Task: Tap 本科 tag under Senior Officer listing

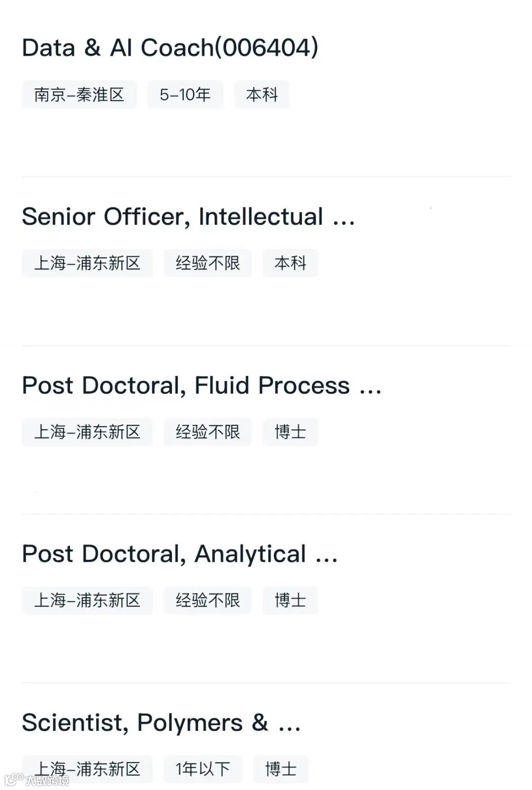Action: (290, 263)
